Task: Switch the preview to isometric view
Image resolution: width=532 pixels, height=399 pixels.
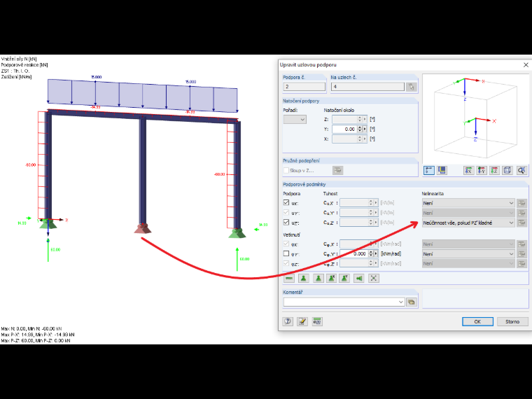Action: pos(507,170)
